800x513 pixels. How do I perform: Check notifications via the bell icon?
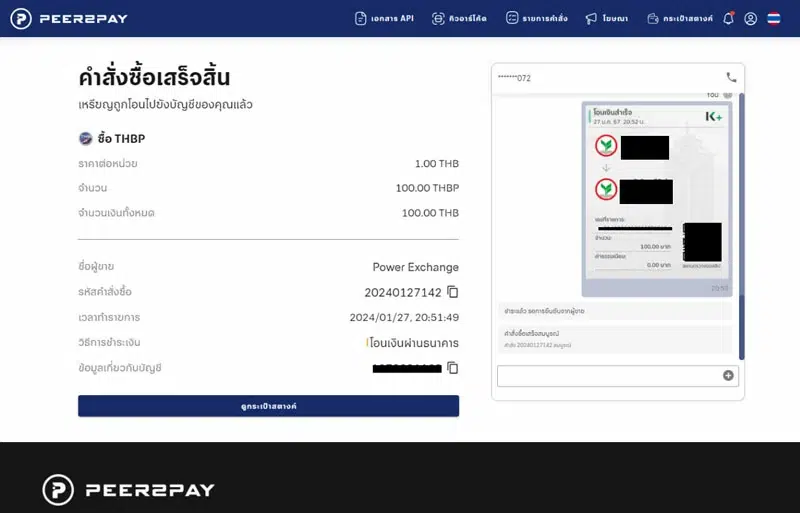[x=728, y=18]
